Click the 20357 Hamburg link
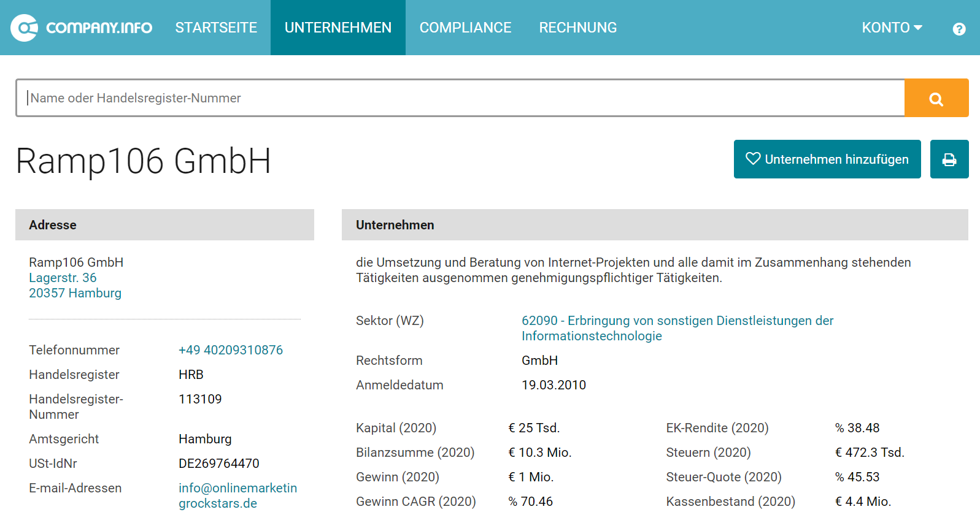This screenshot has height=512, width=980. [75, 293]
